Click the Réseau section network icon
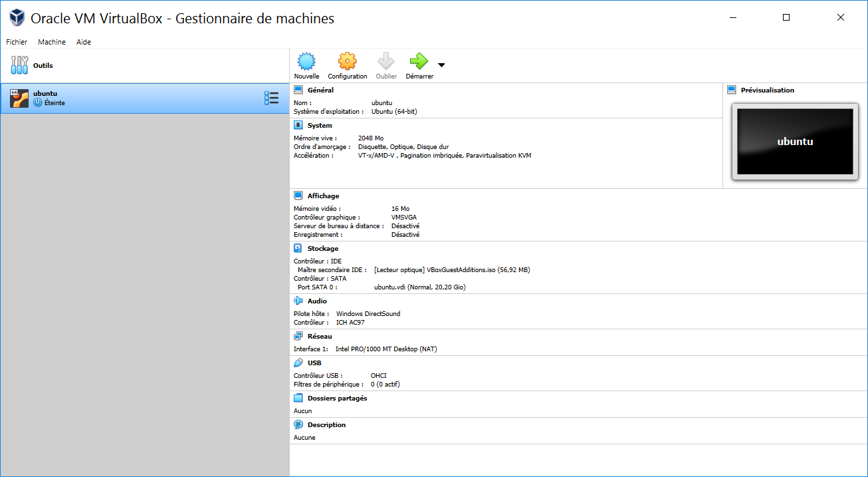This screenshot has height=477, width=868. (x=298, y=336)
